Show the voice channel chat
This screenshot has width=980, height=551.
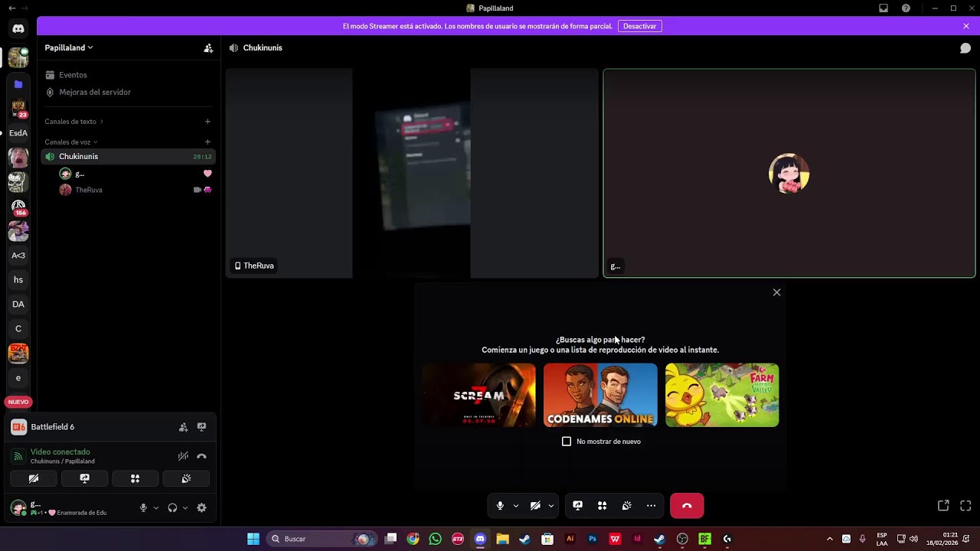click(x=965, y=48)
